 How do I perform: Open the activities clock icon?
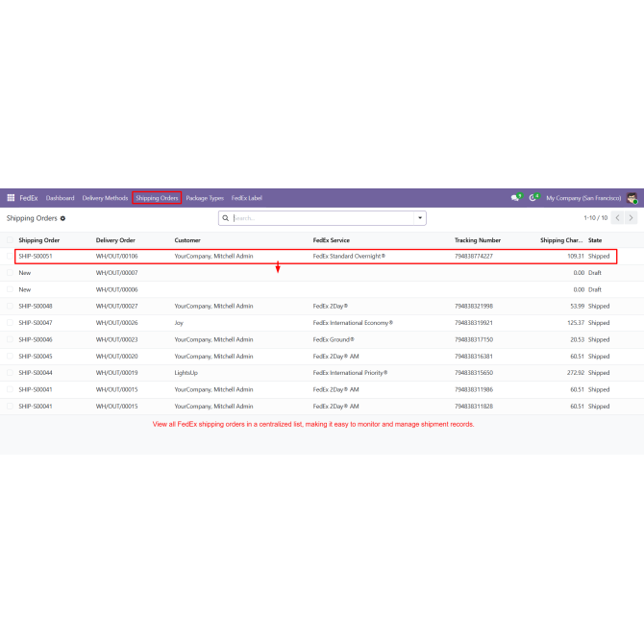pyautogui.click(x=533, y=198)
